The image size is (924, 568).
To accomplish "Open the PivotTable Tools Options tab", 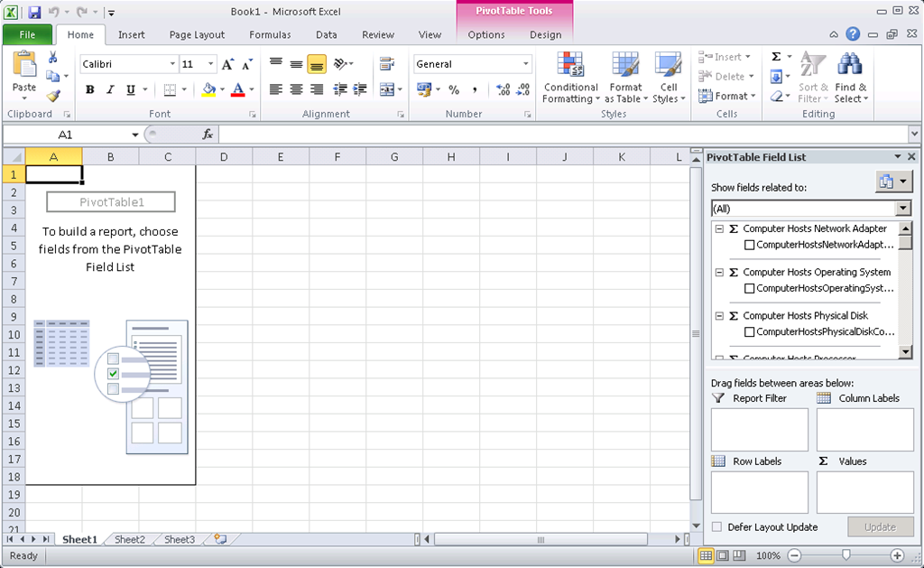I will pyautogui.click(x=486, y=35).
